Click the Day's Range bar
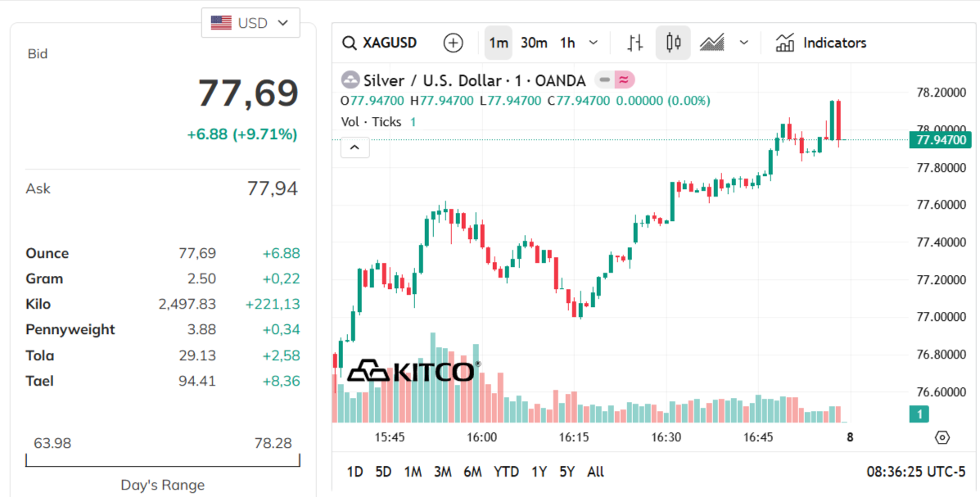Viewport: 980px width, 497px height. click(x=162, y=460)
